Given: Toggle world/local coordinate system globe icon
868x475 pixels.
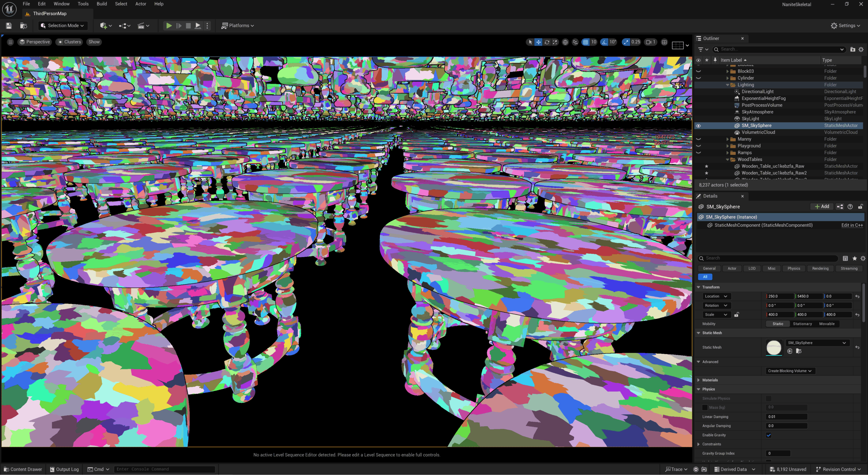Looking at the screenshot, I should (565, 42).
